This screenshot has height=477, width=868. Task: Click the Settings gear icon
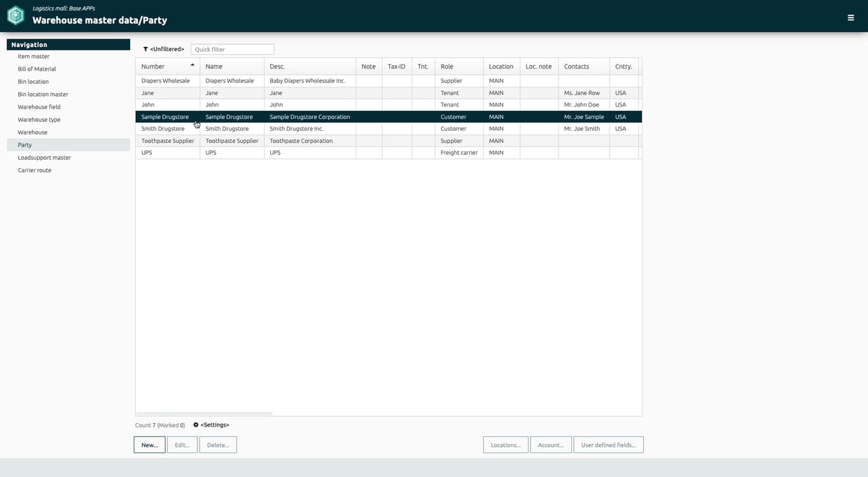[196, 424]
